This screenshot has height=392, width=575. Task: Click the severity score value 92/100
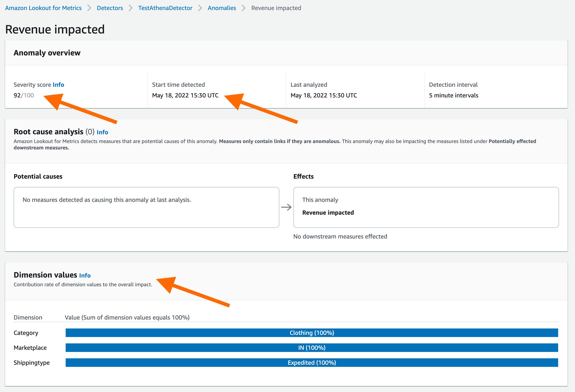pyautogui.click(x=23, y=95)
